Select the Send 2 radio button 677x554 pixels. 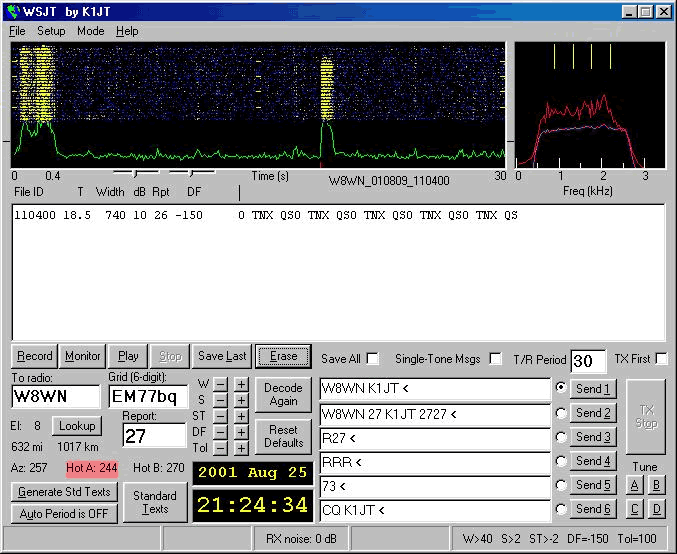561,413
